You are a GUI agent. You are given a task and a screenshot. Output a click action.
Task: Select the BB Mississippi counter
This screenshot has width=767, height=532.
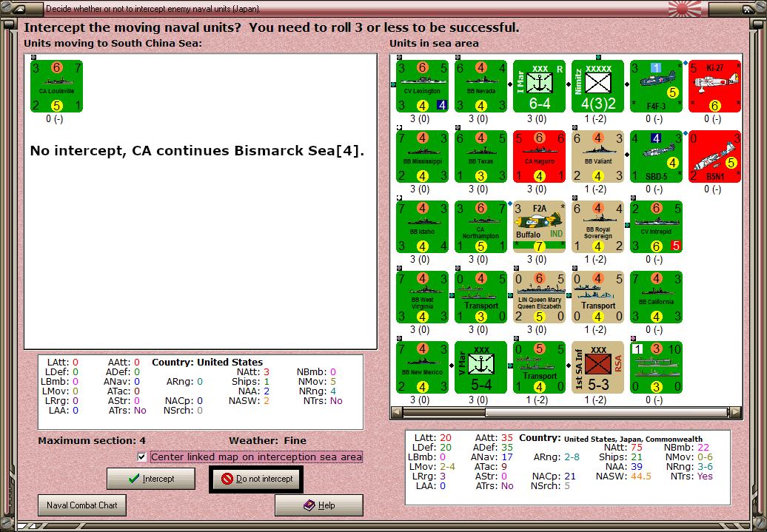[422, 156]
